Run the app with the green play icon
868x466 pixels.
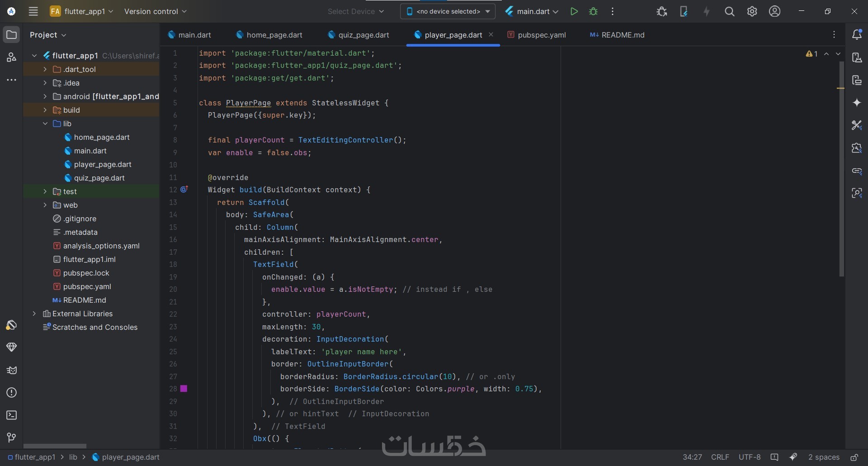pyautogui.click(x=574, y=11)
